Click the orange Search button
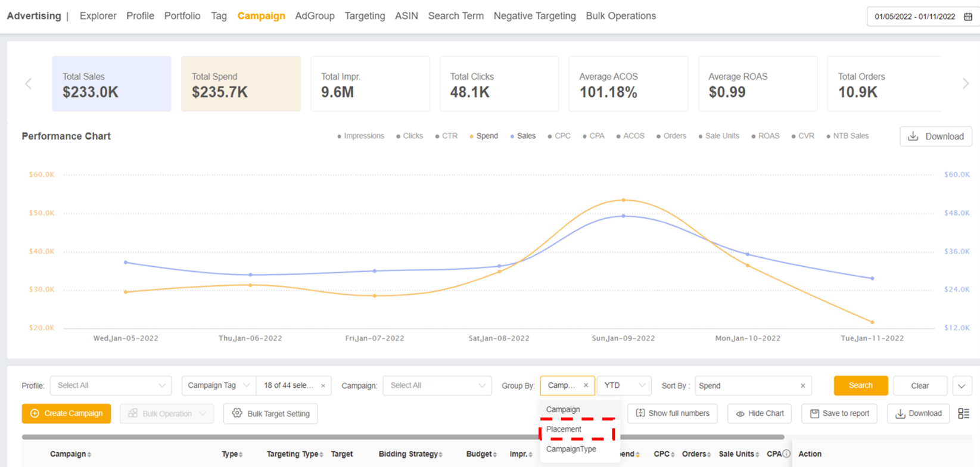 pyautogui.click(x=860, y=385)
